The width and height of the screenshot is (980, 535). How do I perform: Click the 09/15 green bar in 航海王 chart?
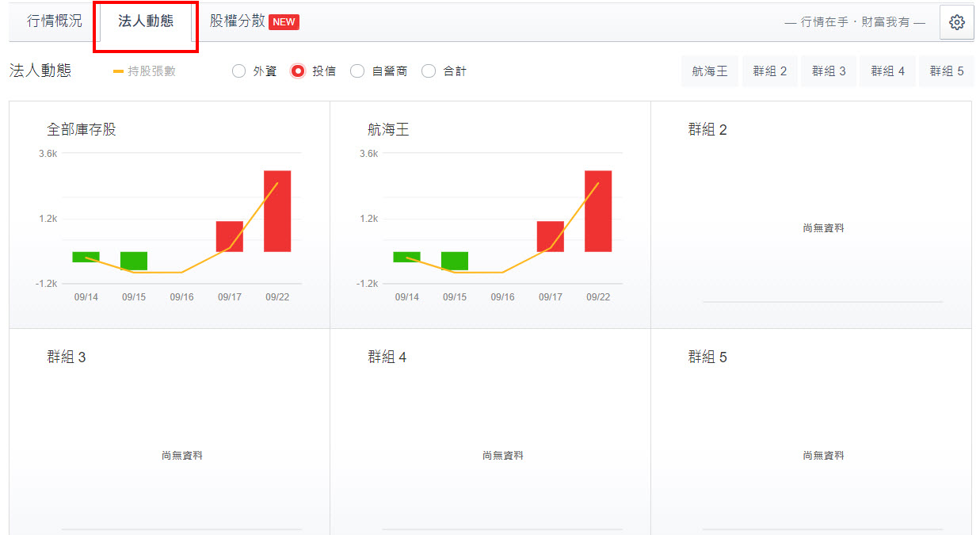(x=455, y=261)
